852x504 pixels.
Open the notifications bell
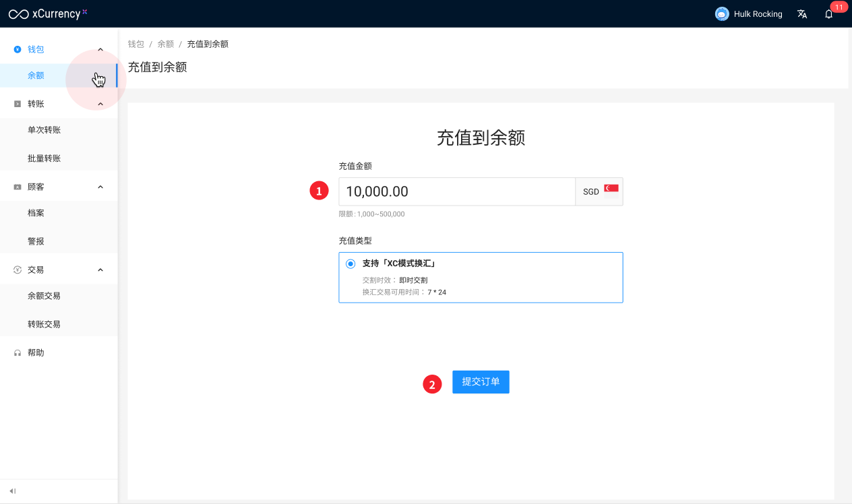pyautogui.click(x=829, y=14)
